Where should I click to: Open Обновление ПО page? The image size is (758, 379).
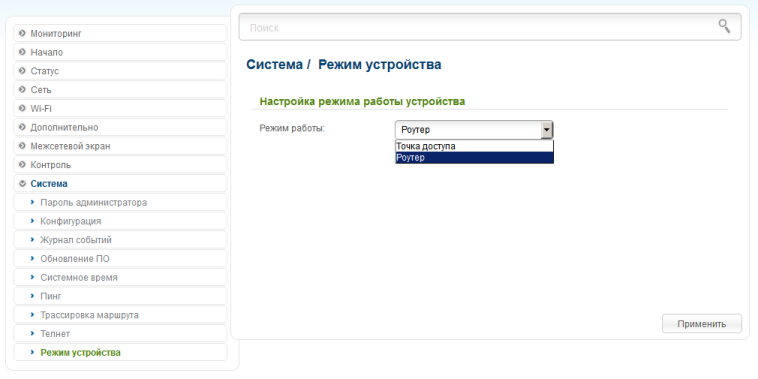click(120, 259)
